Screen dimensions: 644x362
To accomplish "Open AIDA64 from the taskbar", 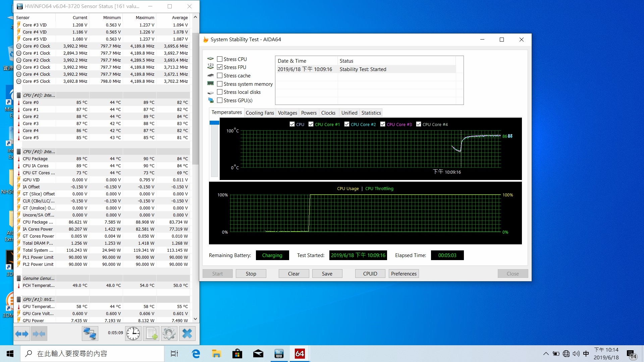I will tap(300, 354).
